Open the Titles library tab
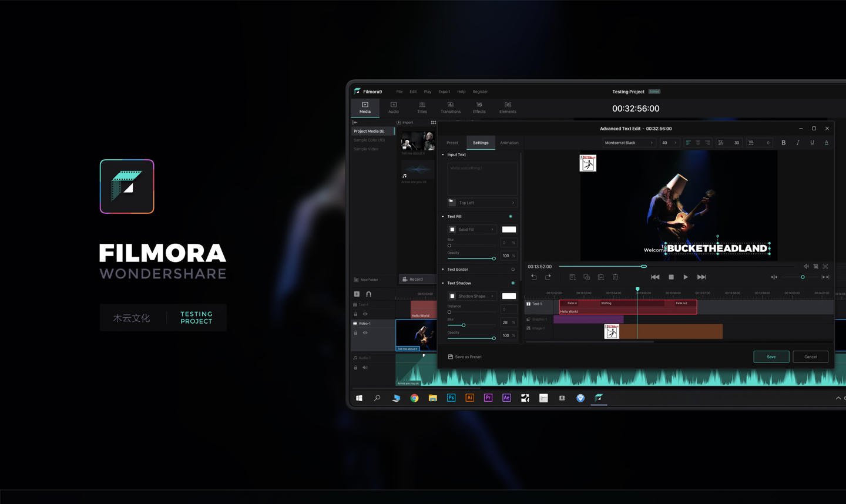 tap(422, 107)
